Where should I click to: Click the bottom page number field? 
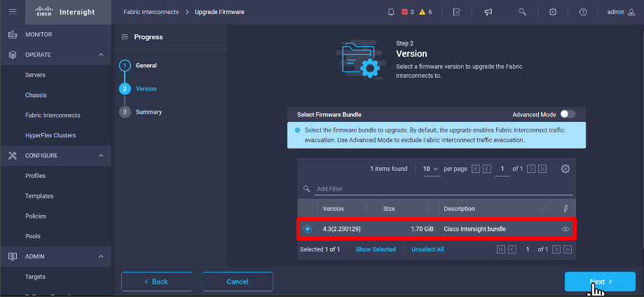(x=528, y=250)
